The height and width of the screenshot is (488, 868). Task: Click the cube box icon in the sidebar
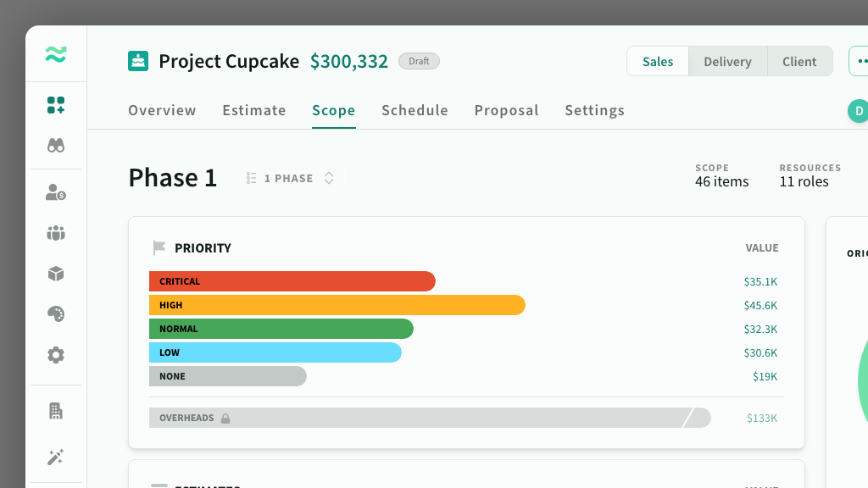coord(56,274)
